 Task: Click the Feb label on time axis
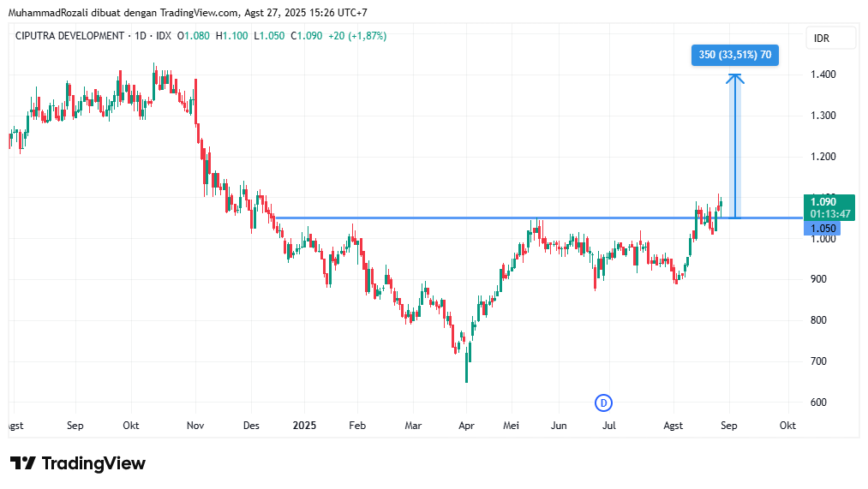pos(357,426)
